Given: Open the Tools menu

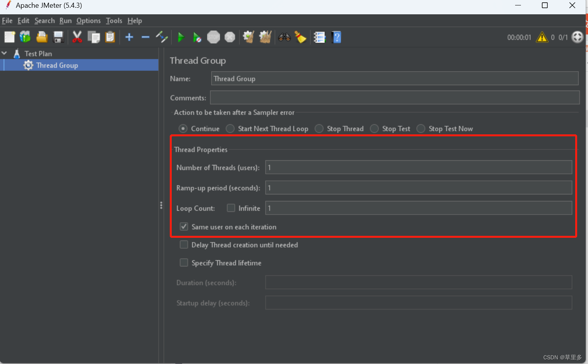Looking at the screenshot, I should pos(114,21).
